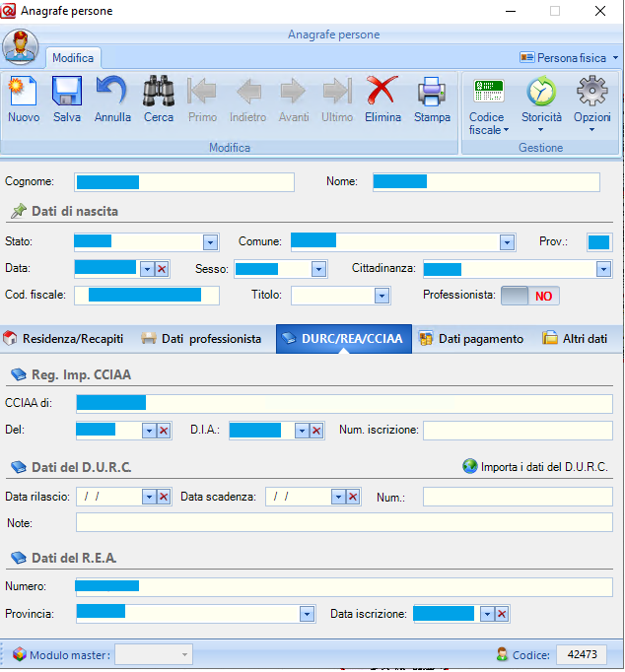This screenshot has height=672, width=625.
Task: Focus the DURC Num. field
Action: [518, 497]
